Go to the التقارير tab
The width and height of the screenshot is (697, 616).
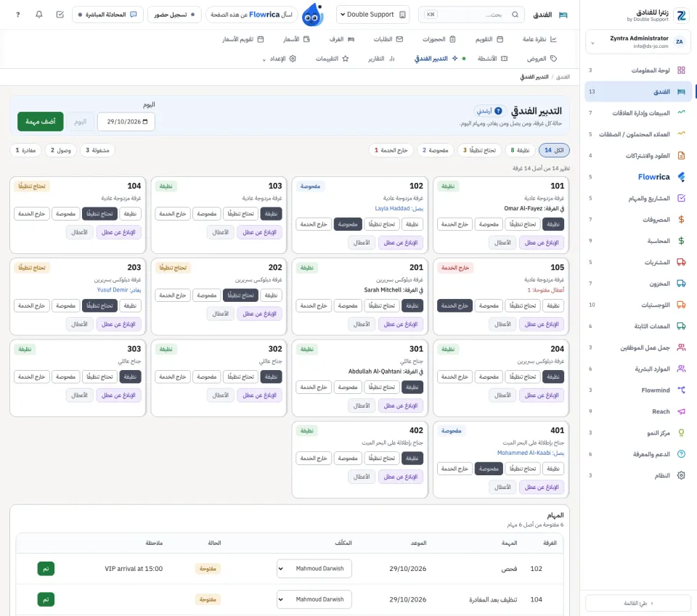click(x=381, y=59)
